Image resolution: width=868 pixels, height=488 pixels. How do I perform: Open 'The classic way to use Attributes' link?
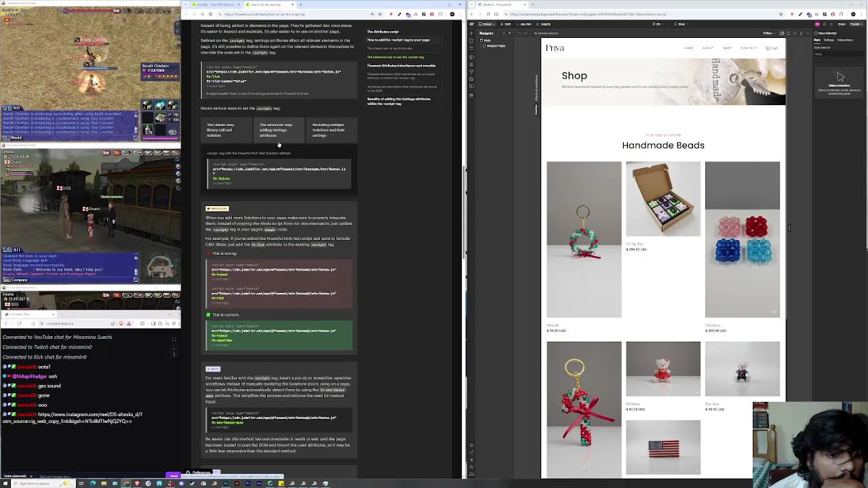[390, 49]
